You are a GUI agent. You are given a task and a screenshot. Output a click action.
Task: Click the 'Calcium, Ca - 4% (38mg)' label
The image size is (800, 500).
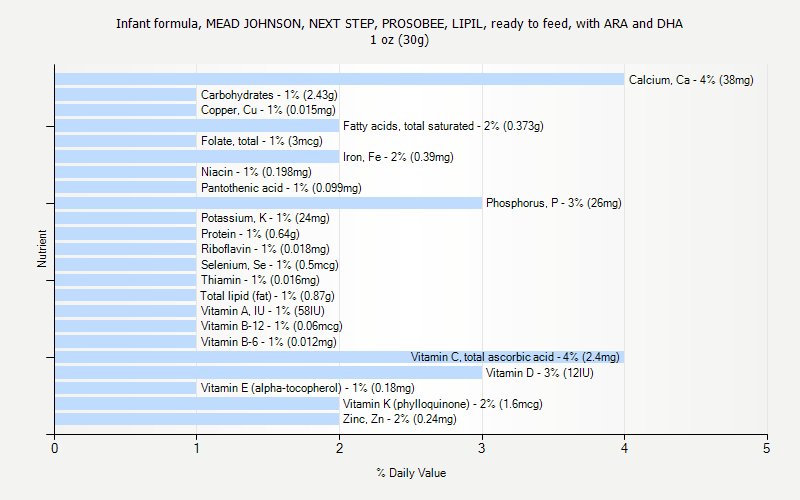(x=691, y=80)
